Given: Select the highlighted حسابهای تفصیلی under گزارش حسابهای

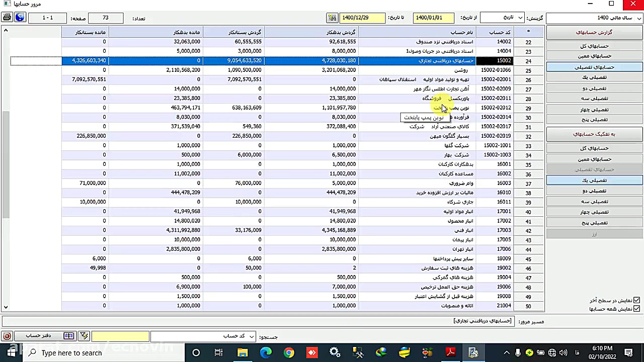Looking at the screenshot, I should point(594,67).
